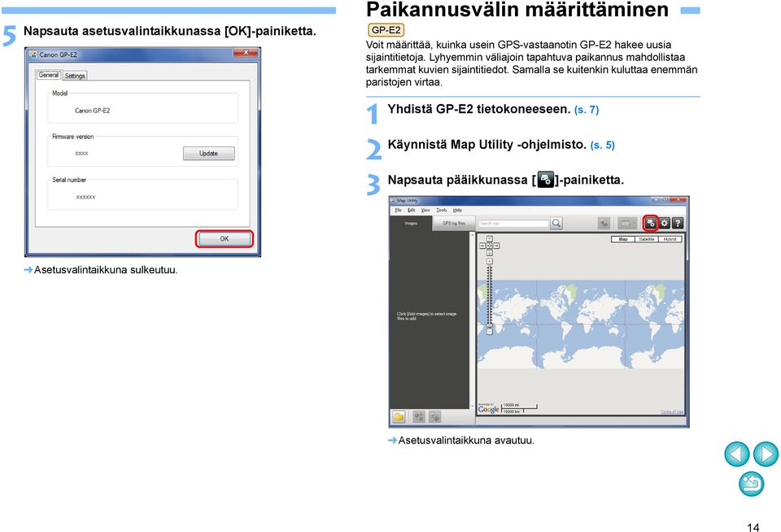
Task: Open the Help menu in Map Utility
Action: coord(457,210)
